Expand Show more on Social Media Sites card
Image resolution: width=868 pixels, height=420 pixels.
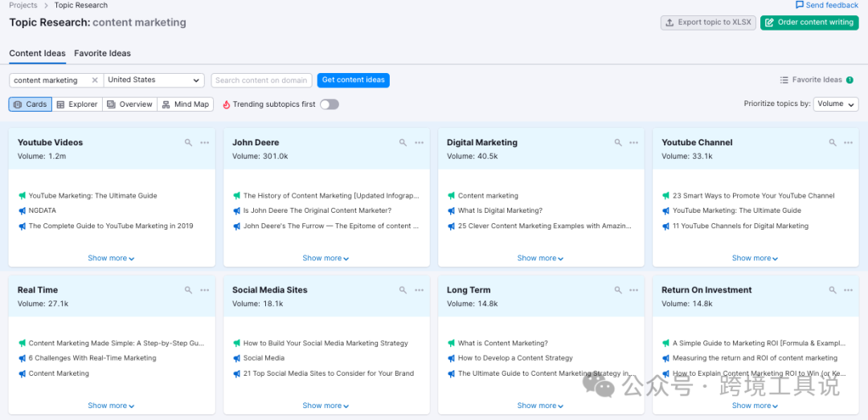point(325,406)
